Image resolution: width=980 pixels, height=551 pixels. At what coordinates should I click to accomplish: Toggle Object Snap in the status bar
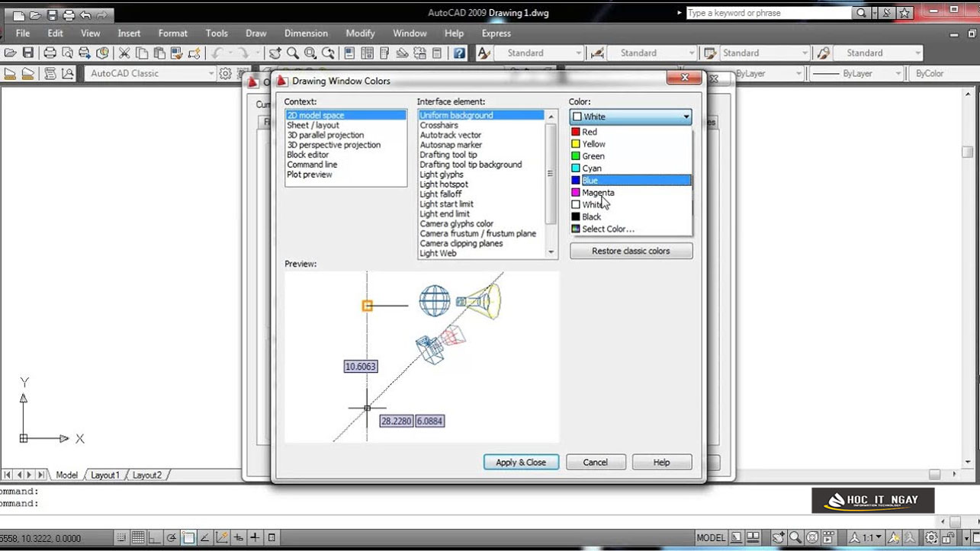coord(188,537)
